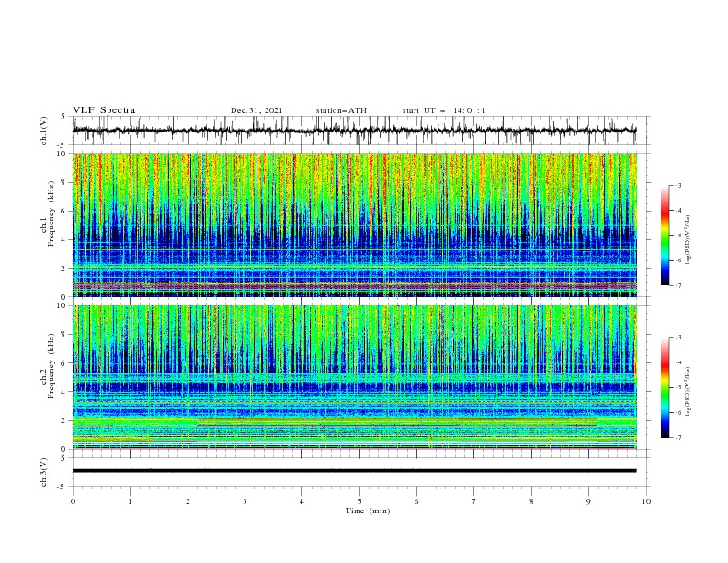The image size is (728, 563).
Task: Click the "station=ATH" label
Action: (341, 110)
